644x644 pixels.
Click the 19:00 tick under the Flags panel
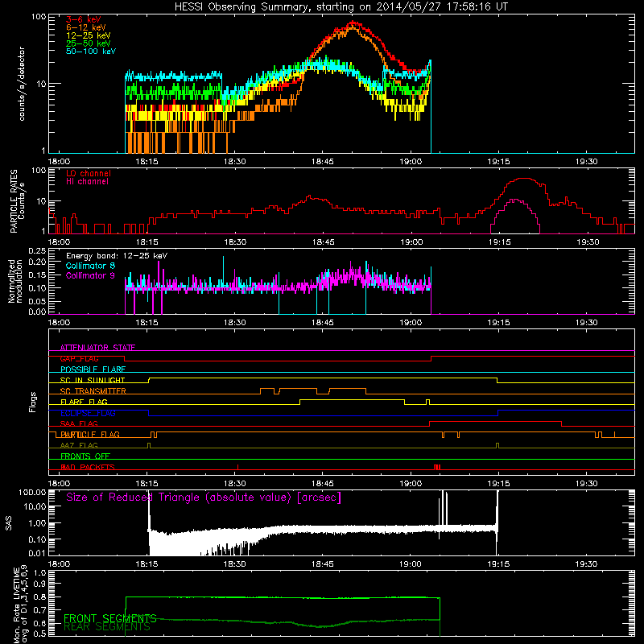[411, 484]
